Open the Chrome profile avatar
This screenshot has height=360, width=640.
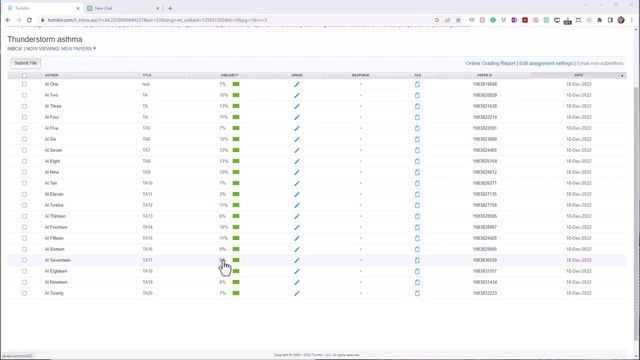621,20
